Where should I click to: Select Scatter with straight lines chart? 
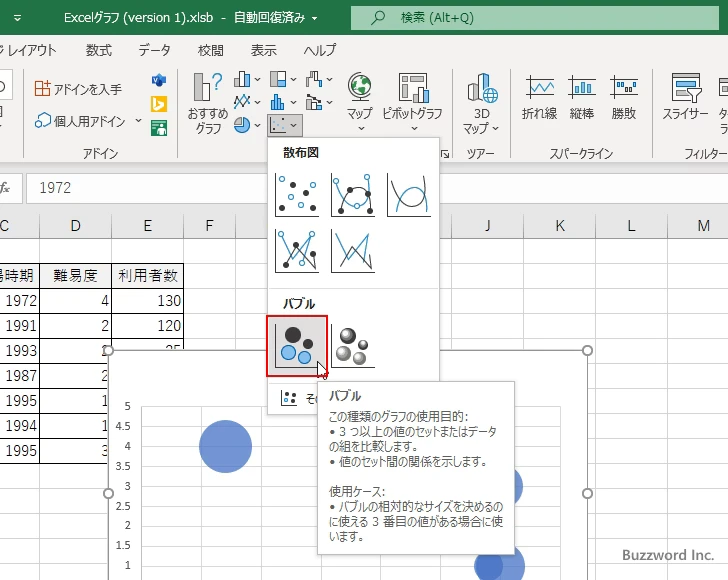(x=353, y=251)
